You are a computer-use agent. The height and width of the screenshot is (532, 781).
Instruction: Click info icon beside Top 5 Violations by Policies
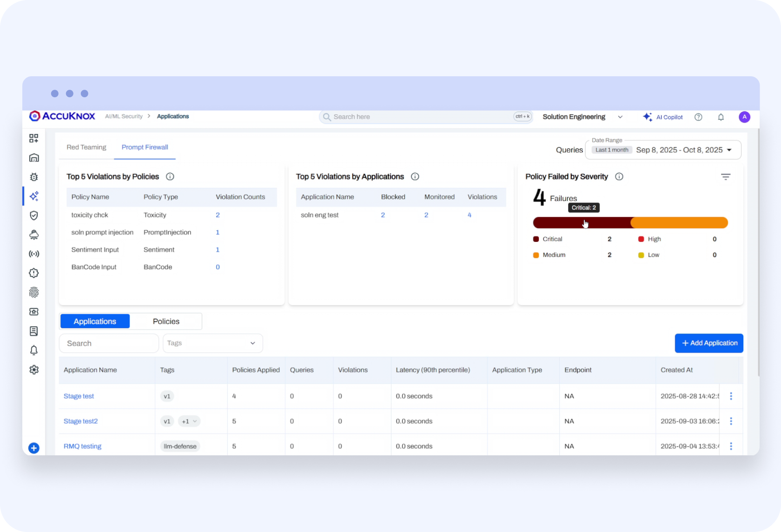point(170,177)
